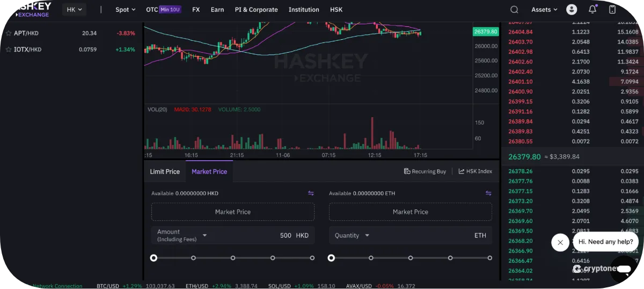Click ask price 26404.84 in order book
The width and height of the screenshot is (644, 289).
coord(521,32)
